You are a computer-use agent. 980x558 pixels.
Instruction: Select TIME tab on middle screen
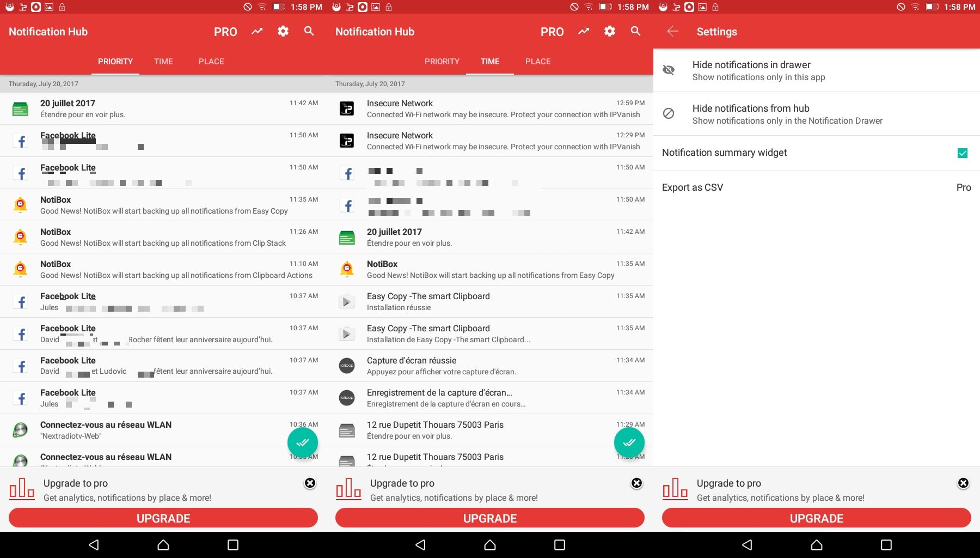point(490,62)
